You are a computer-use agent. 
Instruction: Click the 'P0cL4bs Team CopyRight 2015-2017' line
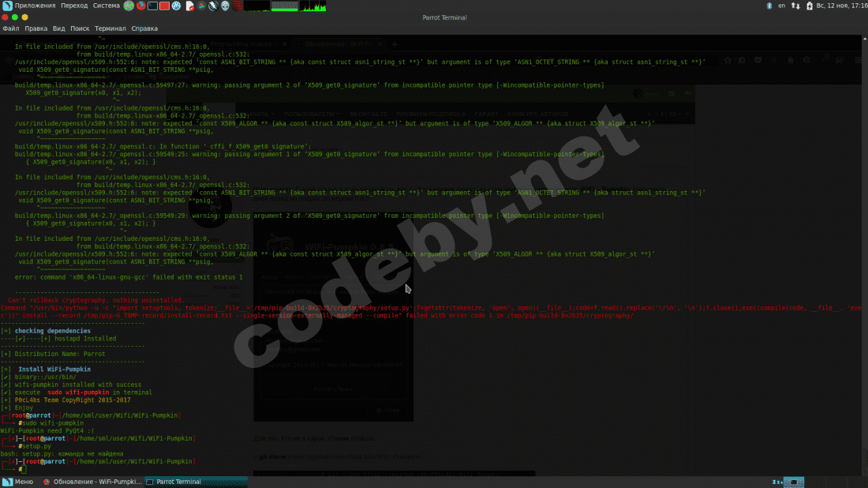(x=65, y=400)
